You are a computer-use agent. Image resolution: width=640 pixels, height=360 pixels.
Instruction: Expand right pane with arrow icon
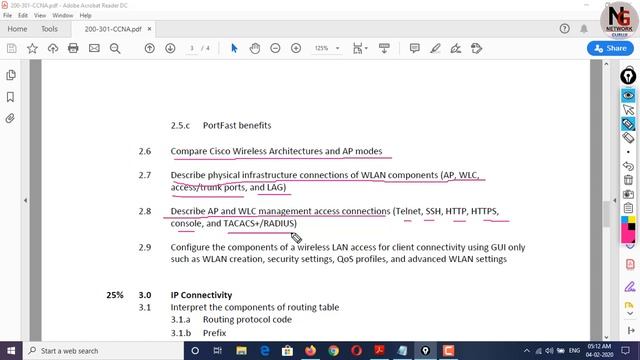pos(630,330)
